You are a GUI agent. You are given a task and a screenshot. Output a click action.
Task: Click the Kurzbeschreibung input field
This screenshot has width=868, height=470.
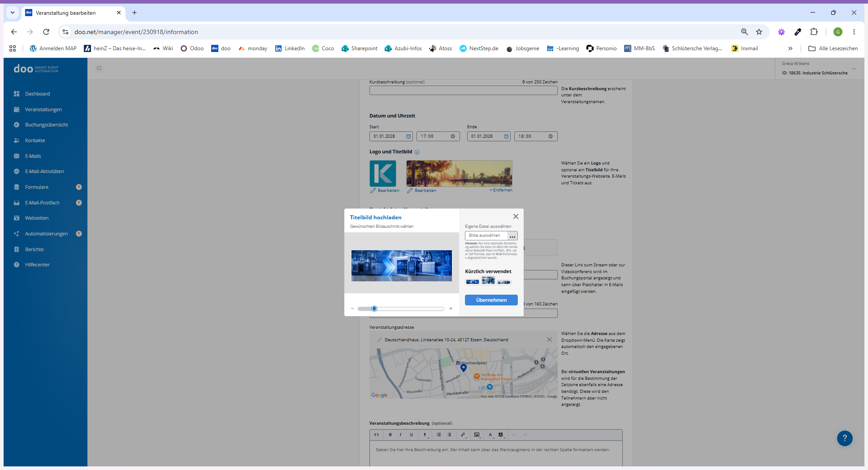tap(463, 90)
